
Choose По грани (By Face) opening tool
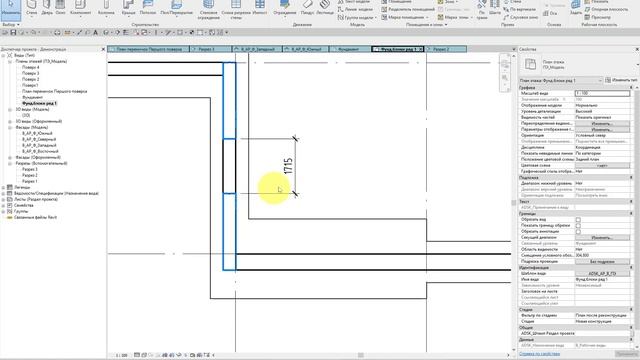click(482, 11)
